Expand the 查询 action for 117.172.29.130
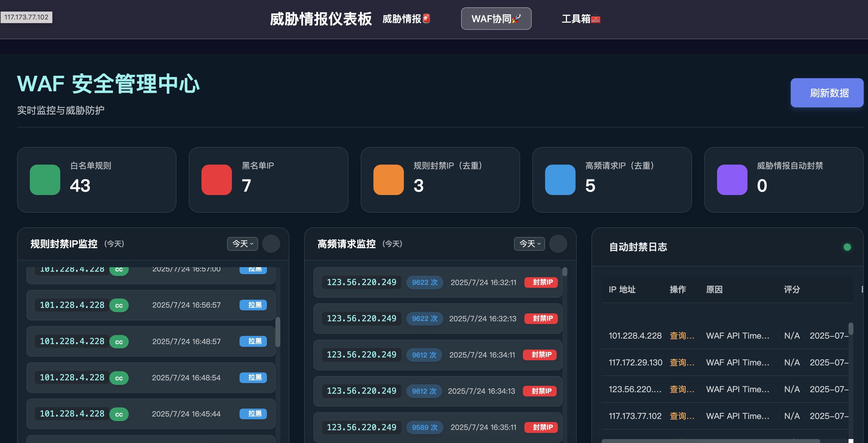This screenshot has height=443, width=868. coord(681,362)
